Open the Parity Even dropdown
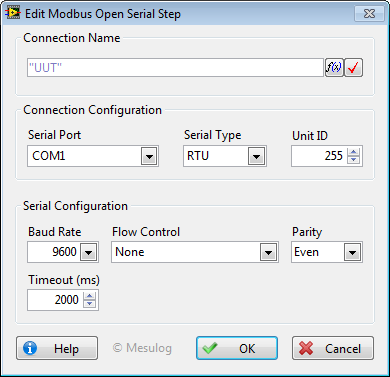Image resolution: width=390 pixels, height=377 pixels. tap(353, 252)
